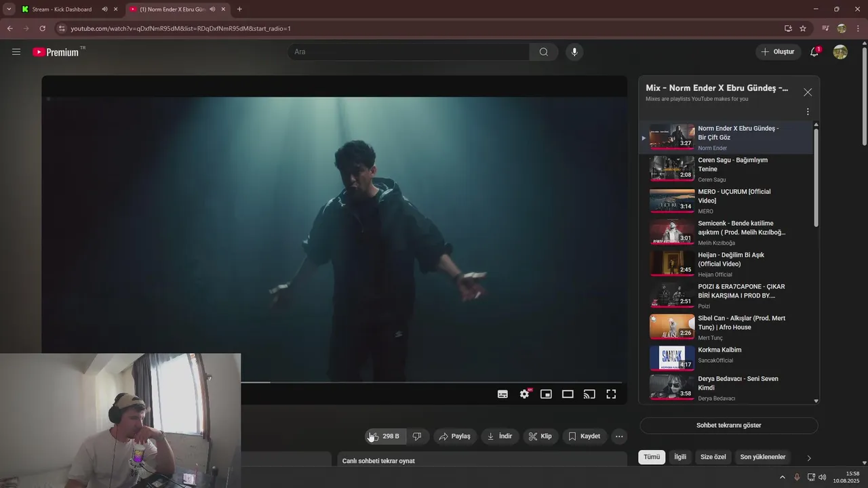
Task: Select Korkma Kalbim playlist item
Action: 726,358
